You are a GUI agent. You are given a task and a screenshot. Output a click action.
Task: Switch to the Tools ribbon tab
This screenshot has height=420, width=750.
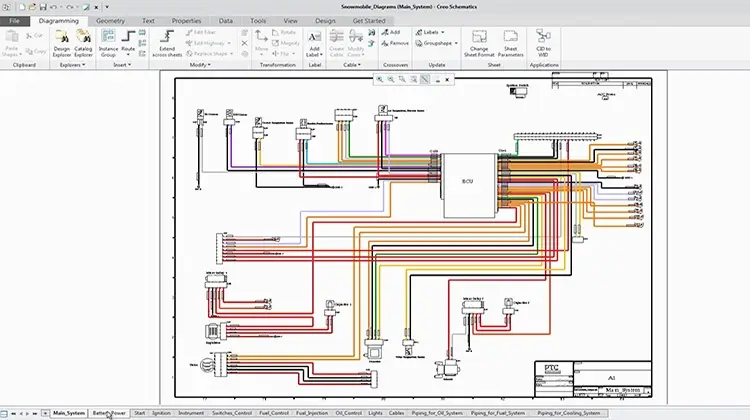tap(258, 21)
